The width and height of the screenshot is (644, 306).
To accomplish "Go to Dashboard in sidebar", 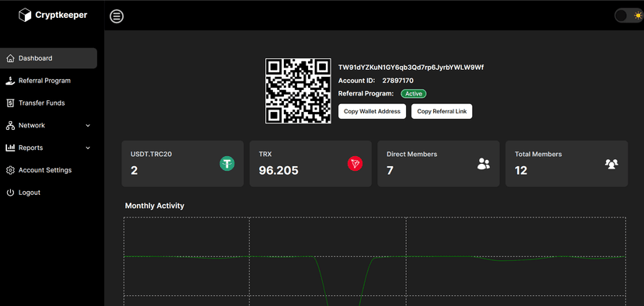I will point(48,58).
